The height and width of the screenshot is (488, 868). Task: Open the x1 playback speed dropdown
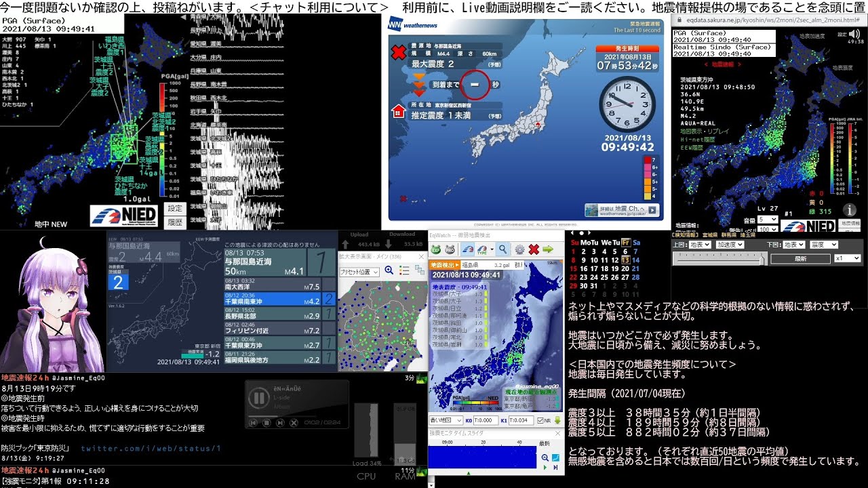coord(848,258)
